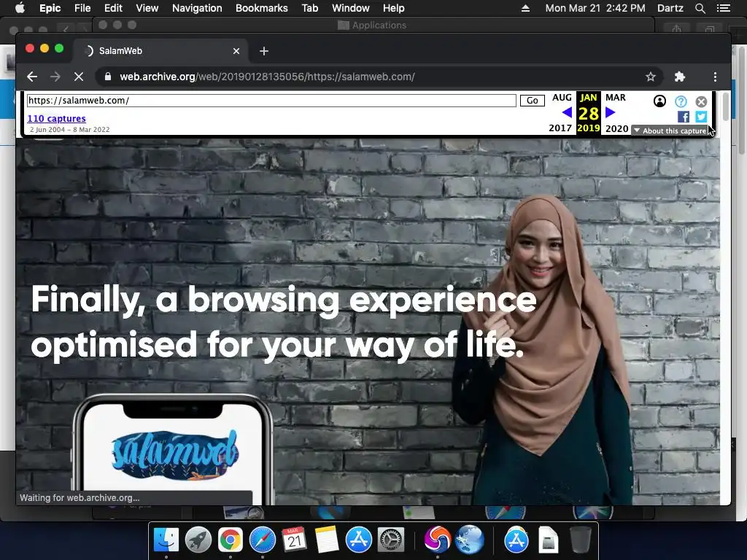Select MAR in the Wayback timeline
Screen dimensions: 747x560
[616, 98]
